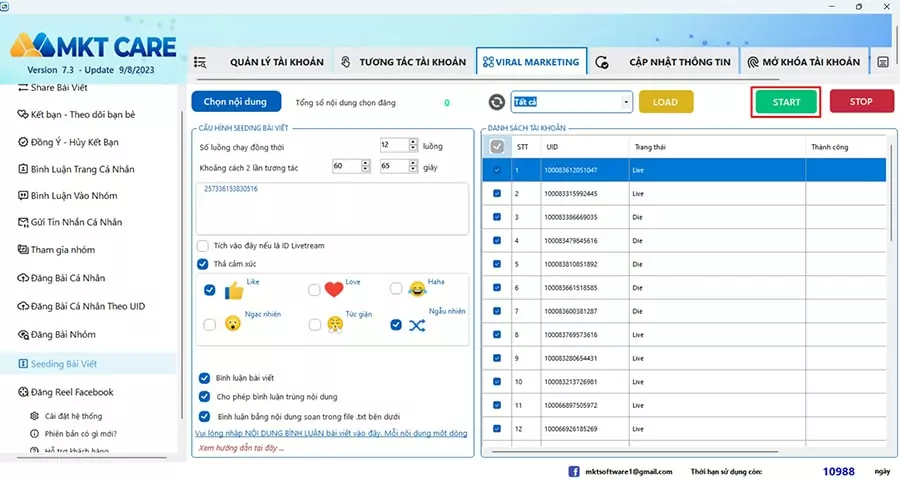This screenshot has width=900, height=480.
Task: Toggle the Thả cảm xúc checkbox
Action: (203, 264)
